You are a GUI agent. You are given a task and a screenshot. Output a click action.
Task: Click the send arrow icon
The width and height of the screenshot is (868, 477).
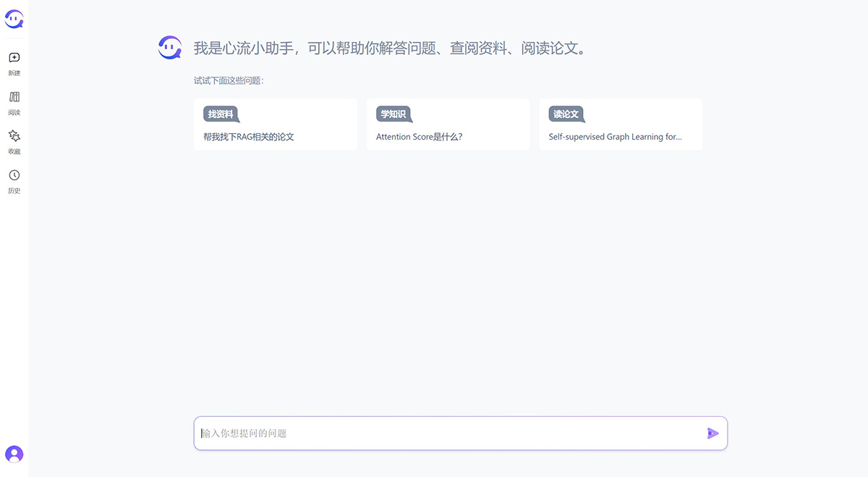713,433
